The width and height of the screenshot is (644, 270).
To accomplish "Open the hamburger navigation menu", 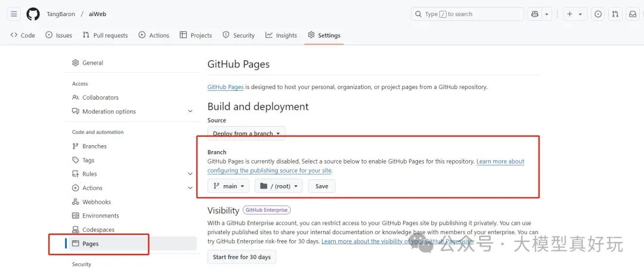I will tap(14, 14).
